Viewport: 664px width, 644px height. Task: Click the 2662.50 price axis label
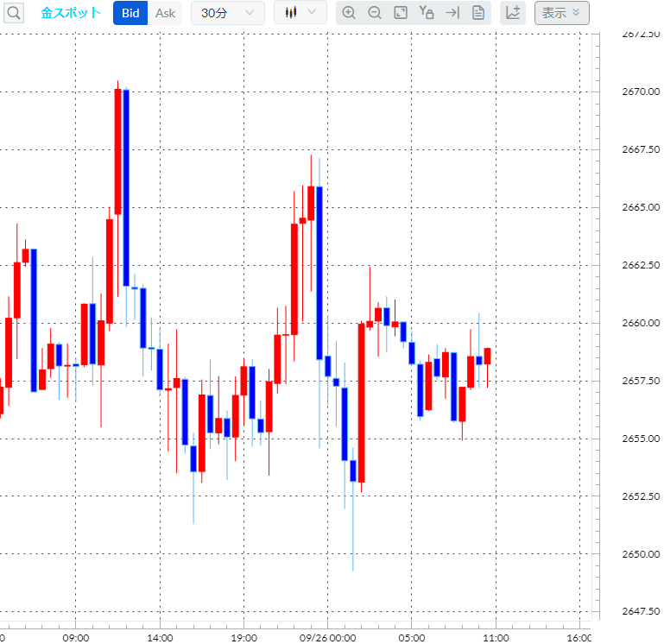pyautogui.click(x=641, y=265)
